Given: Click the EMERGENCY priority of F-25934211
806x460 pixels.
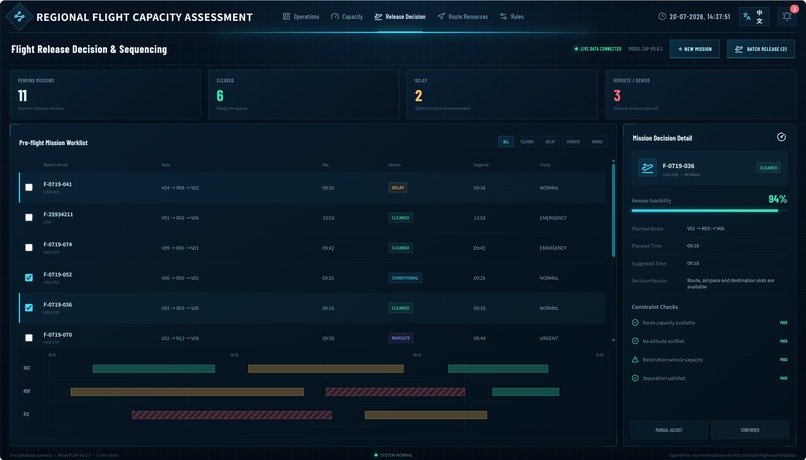Looking at the screenshot, I should [x=553, y=218].
